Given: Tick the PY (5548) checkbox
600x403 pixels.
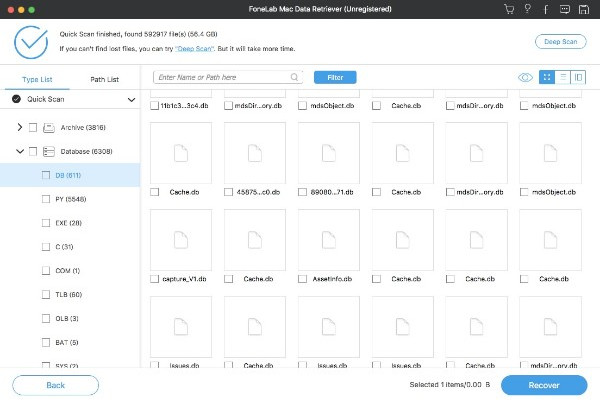Looking at the screenshot, I should 46,199.
